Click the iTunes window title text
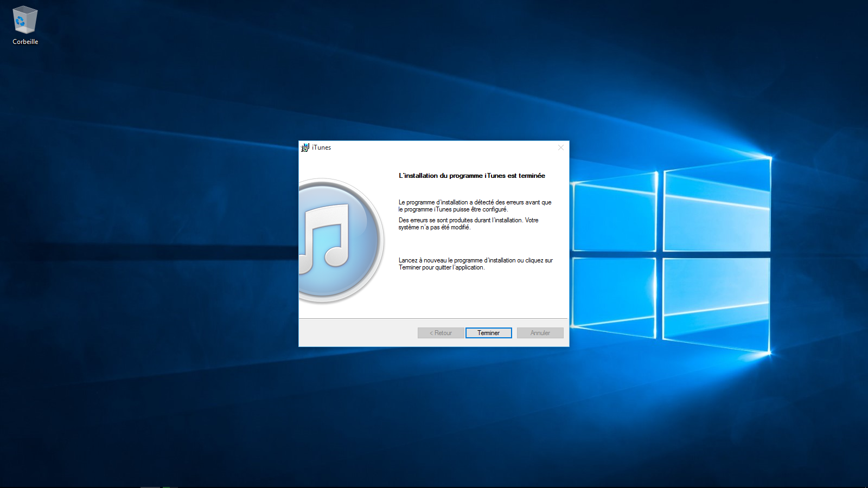868x488 pixels. tap(321, 147)
